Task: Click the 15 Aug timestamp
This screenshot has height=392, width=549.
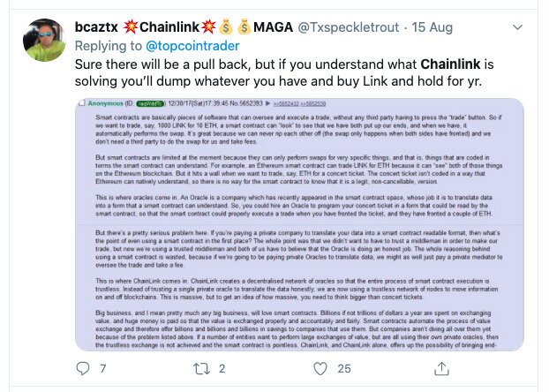Action: click(x=432, y=27)
